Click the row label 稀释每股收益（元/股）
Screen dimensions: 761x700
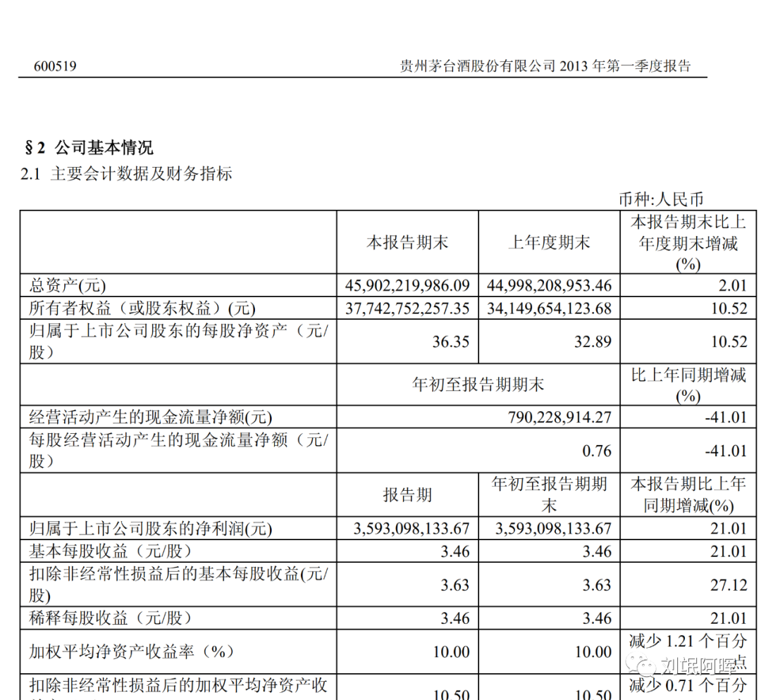pyautogui.click(x=110, y=618)
